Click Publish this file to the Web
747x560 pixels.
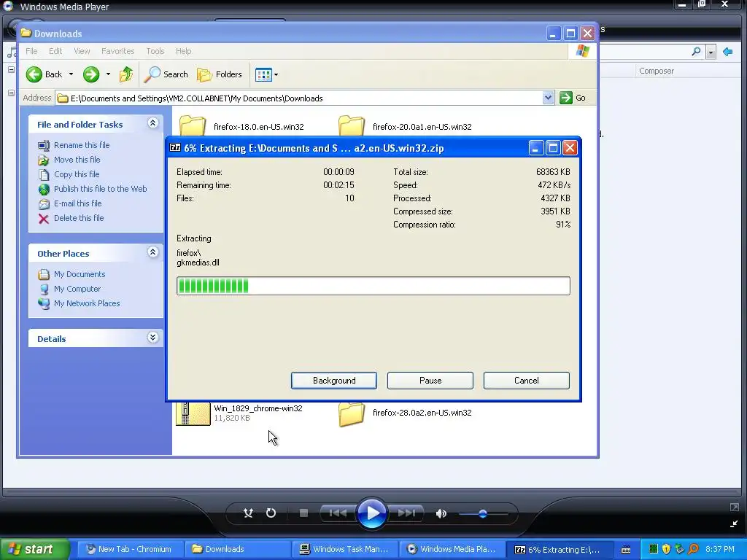(x=100, y=189)
